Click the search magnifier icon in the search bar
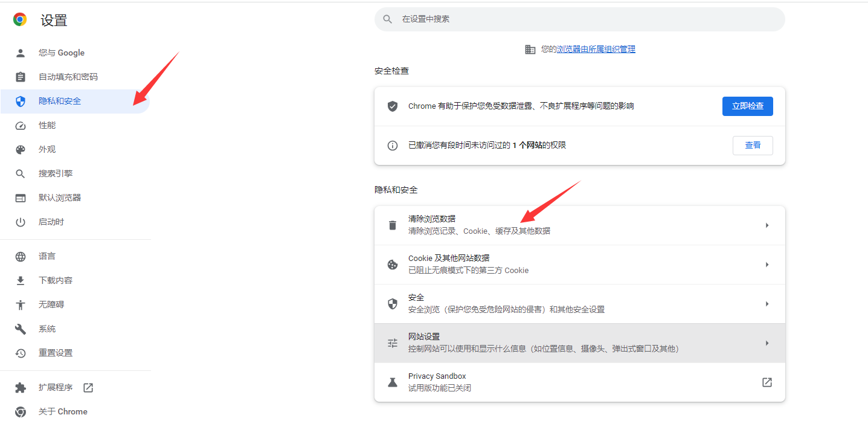The height and width of the screenshot is (441, 868). coord(388,19)
